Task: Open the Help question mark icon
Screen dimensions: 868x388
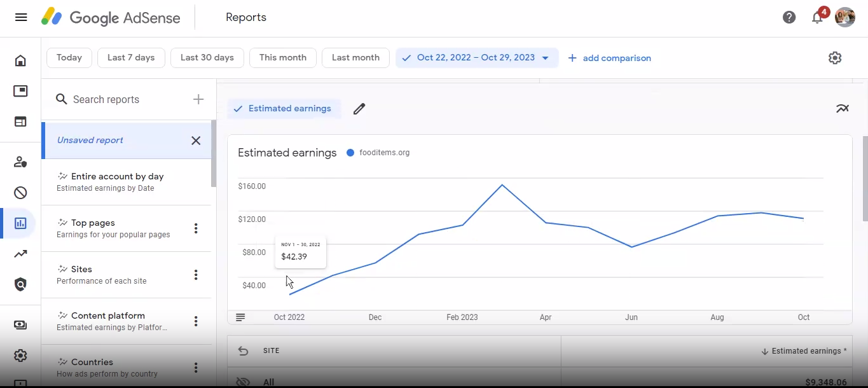Action: click(789, 17)
